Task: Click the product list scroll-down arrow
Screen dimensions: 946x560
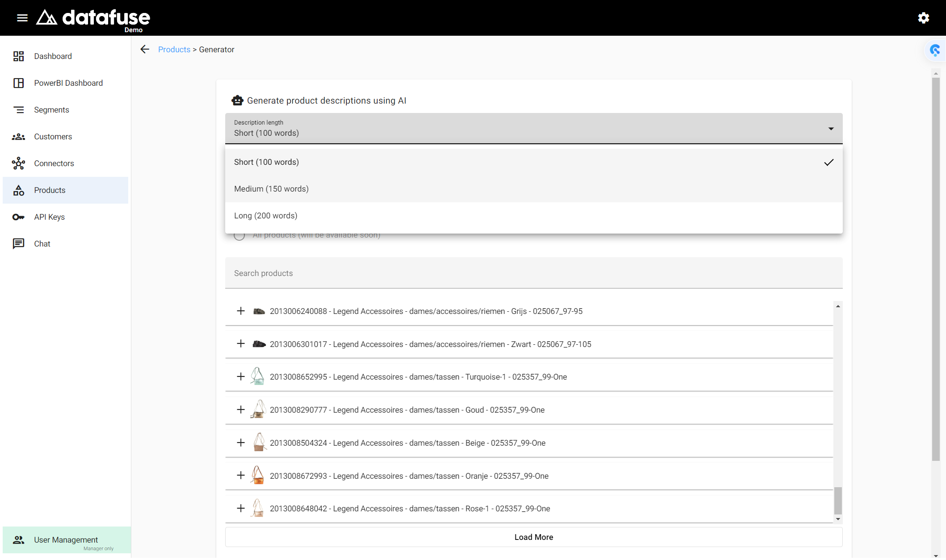Action: 838,519
